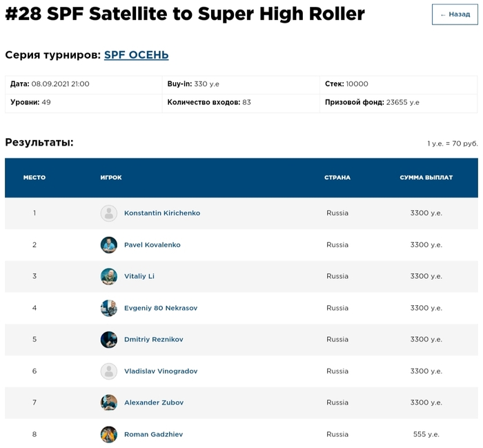Open Dmitriy Reznikov's name link
The image size is (483, 448).
pos(154,340)
